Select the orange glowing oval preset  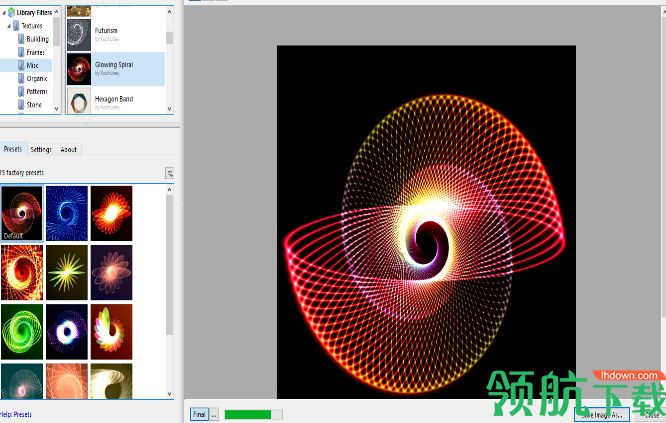[111, 213]
